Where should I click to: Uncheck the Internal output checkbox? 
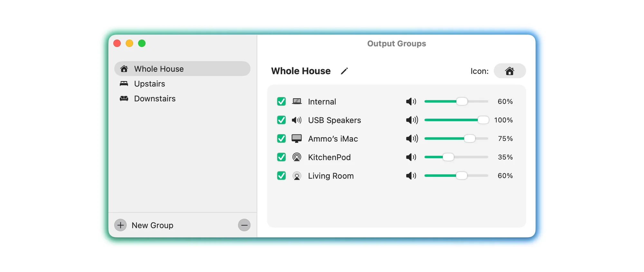(x=281, y=102)
